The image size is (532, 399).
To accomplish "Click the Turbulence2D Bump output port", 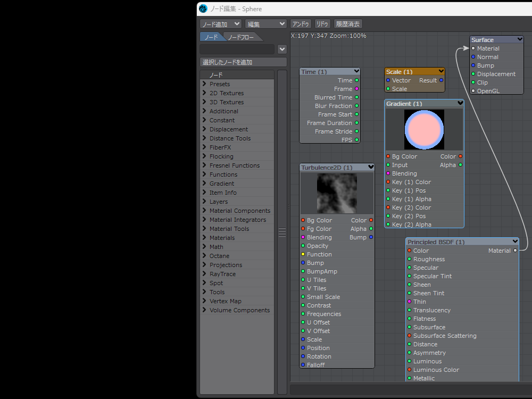I will 371,237.
